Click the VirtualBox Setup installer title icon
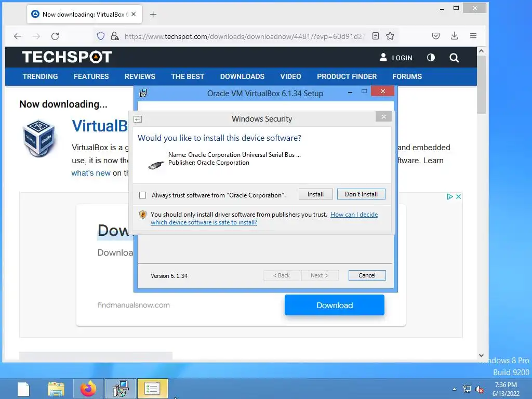Screen dimensions: 532x399 143,93
